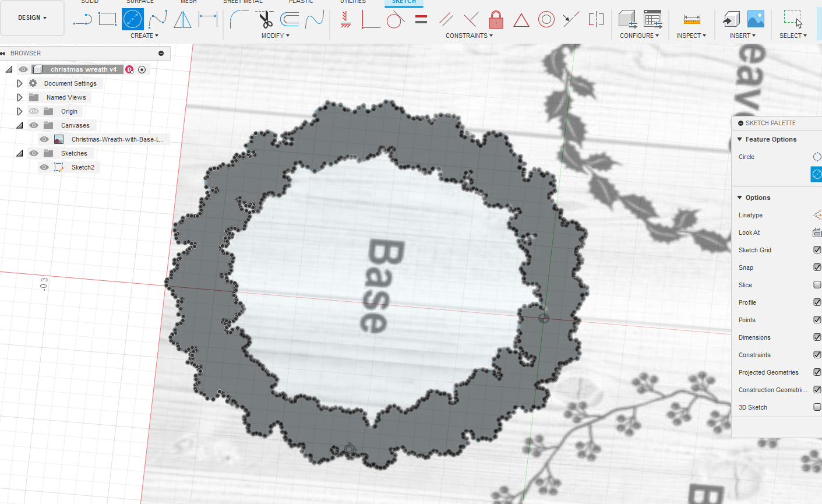Open the MODIFY dropdown menu

pyautogui.click(x=275, y=36)
